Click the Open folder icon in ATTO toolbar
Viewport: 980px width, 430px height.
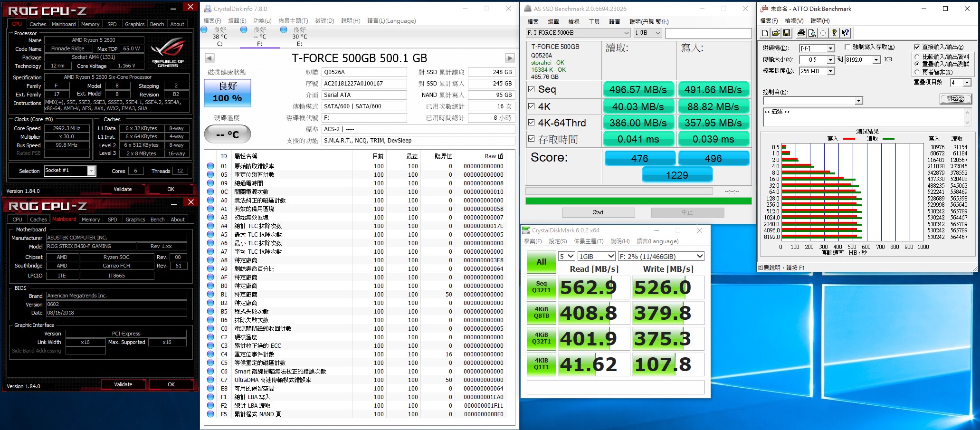[x=776, y=33]
